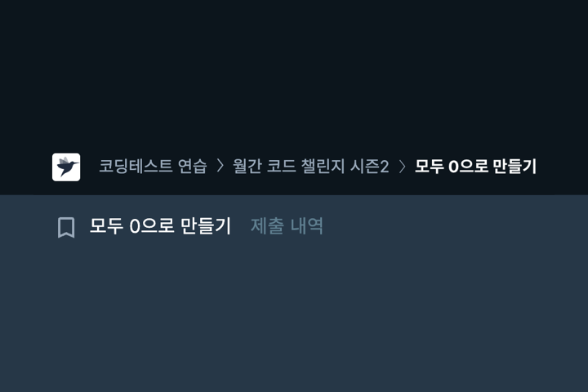
Task: Bookmark the 모두 0으로 만들기 problem
Action: pos(66,227)
